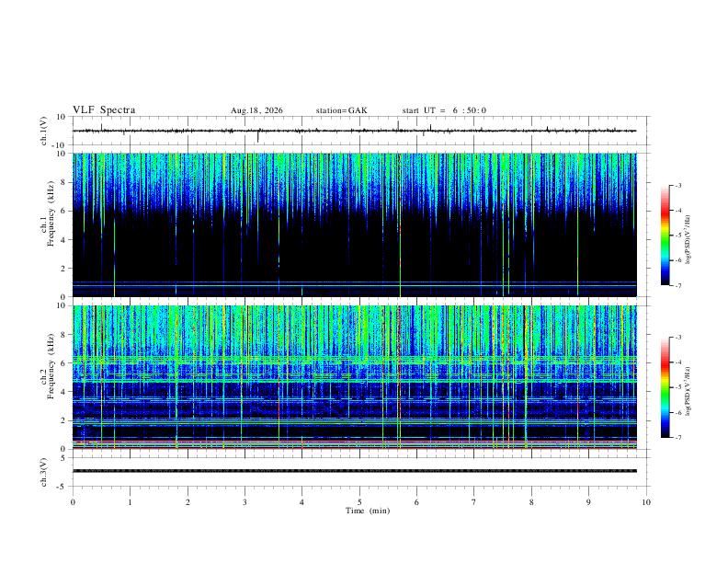Viewport: 728px width, 563px height.
Task: Click the start UT time label
Action: (x=444, y=110)
